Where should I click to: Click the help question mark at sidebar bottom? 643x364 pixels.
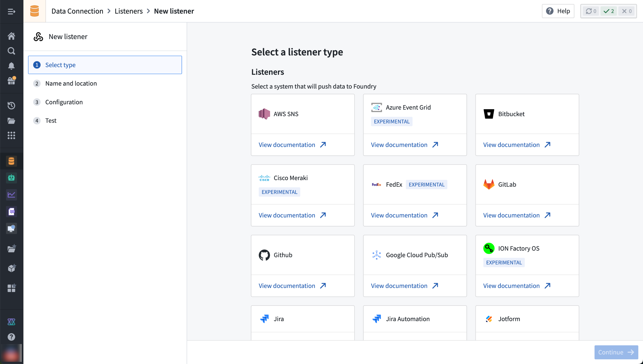[x=11, y=337]
